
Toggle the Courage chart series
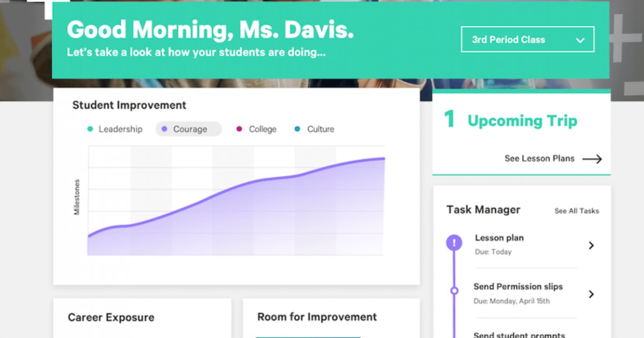pyautogui.click(x=189, y=129)
